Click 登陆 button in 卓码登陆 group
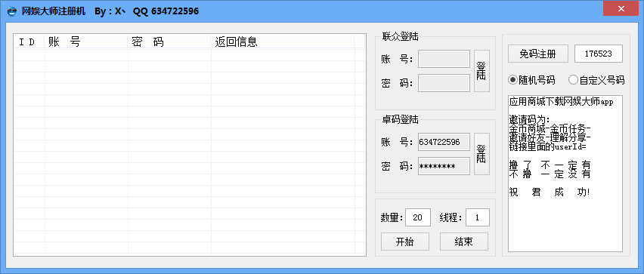 point(481,154)
